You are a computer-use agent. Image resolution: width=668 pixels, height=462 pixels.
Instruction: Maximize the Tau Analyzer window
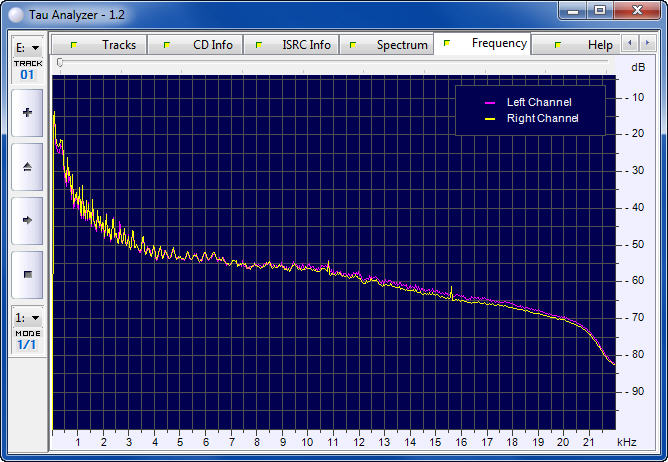(600, 11)
